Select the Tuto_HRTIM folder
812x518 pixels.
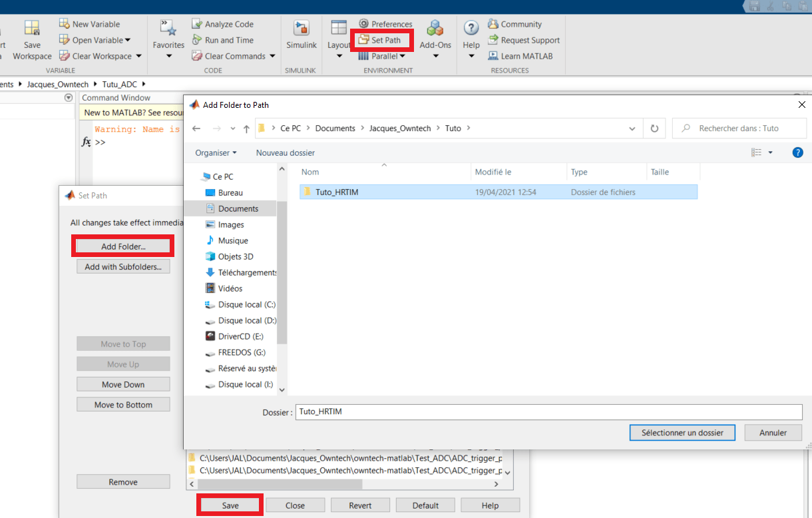pyautogui.click(x=498, y=192)
